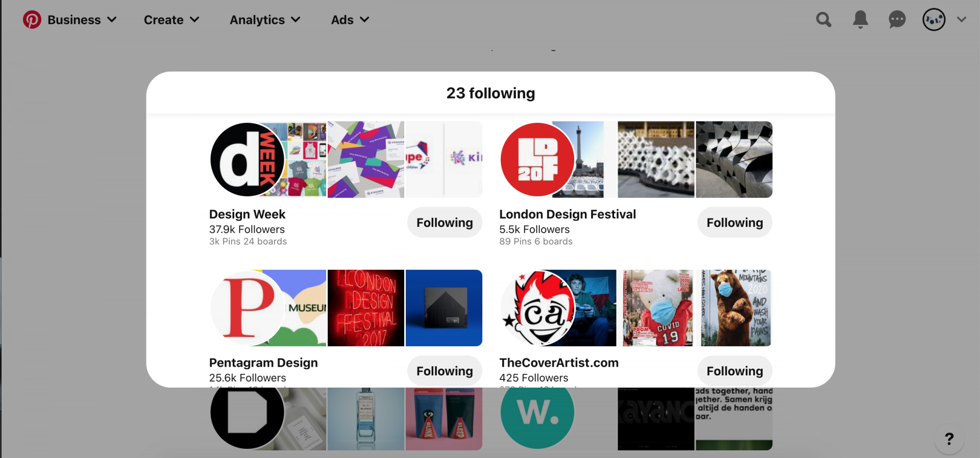The width and height of the screenshot is (980, 458).
Task: Open TheCoverArtist.com name link
Action: pyautogui.click(x=559, y=363)
